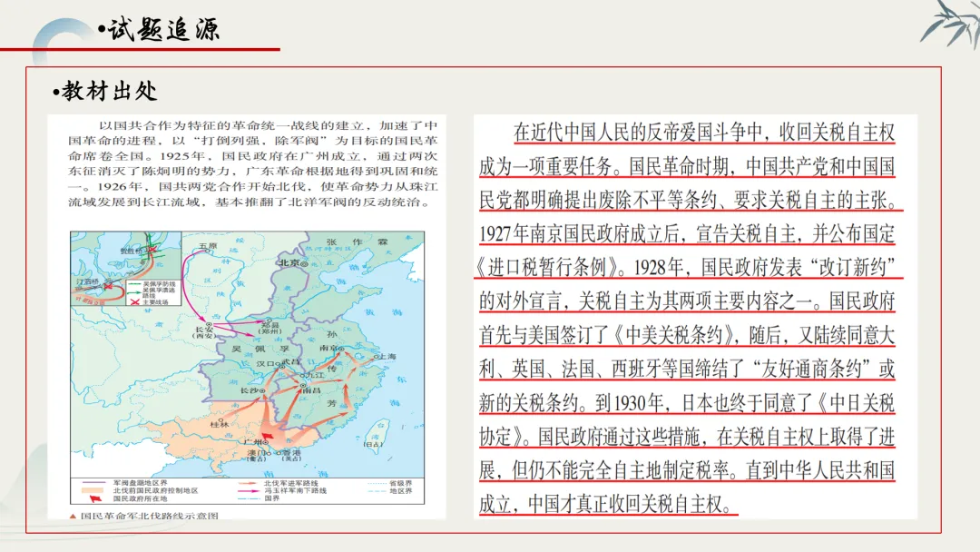Screen dimensions: 980x552
Task: Click the "汀泗桥" label in the inset map
Action: tap(87, 281)
